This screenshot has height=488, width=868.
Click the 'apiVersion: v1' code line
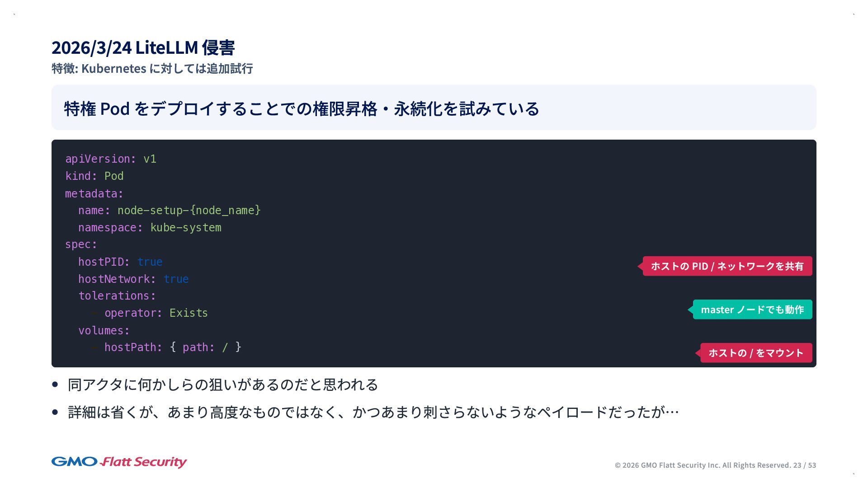111,159
